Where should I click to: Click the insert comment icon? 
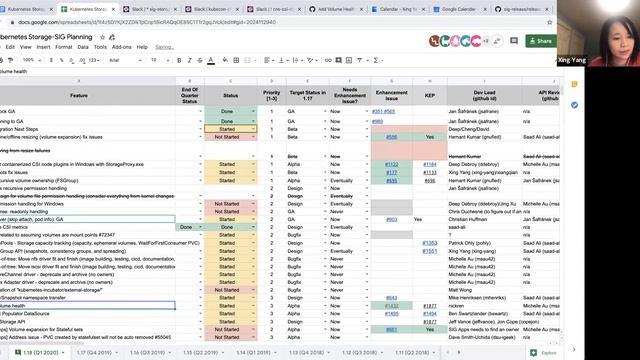point(338,60)
